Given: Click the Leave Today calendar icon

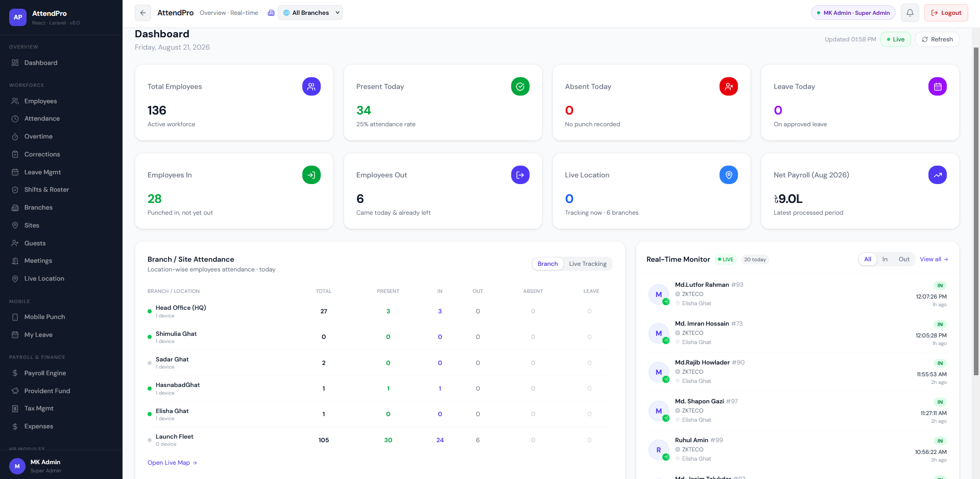Looking at the screenshot, I should (x=938, y=86).
